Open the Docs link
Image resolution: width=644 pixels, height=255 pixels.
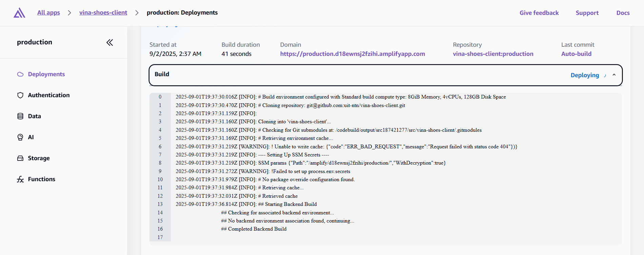(x=623, y=13)
